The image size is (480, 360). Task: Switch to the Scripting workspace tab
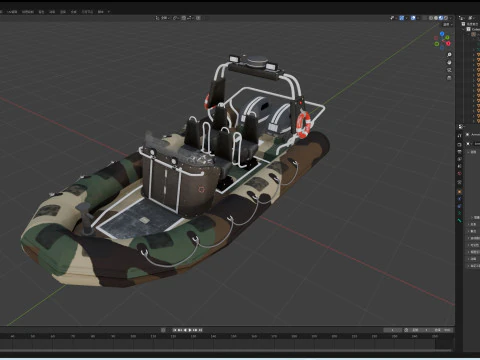click(x=101, y=12)
